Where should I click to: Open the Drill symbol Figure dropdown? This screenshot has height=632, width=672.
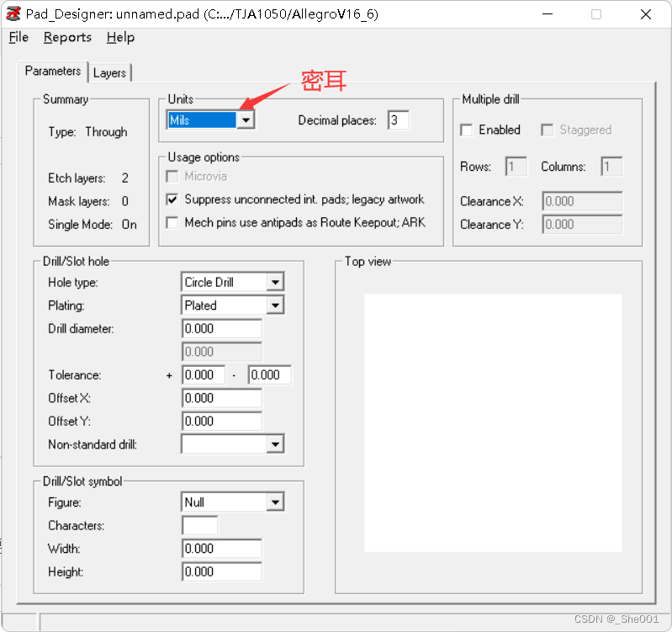(x=275, y=502)
